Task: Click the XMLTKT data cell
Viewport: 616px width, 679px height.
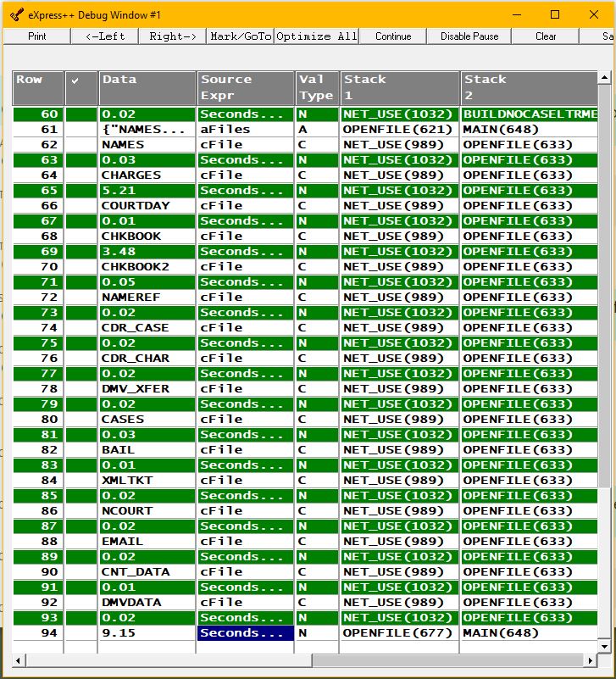Action: pos(147,481)
